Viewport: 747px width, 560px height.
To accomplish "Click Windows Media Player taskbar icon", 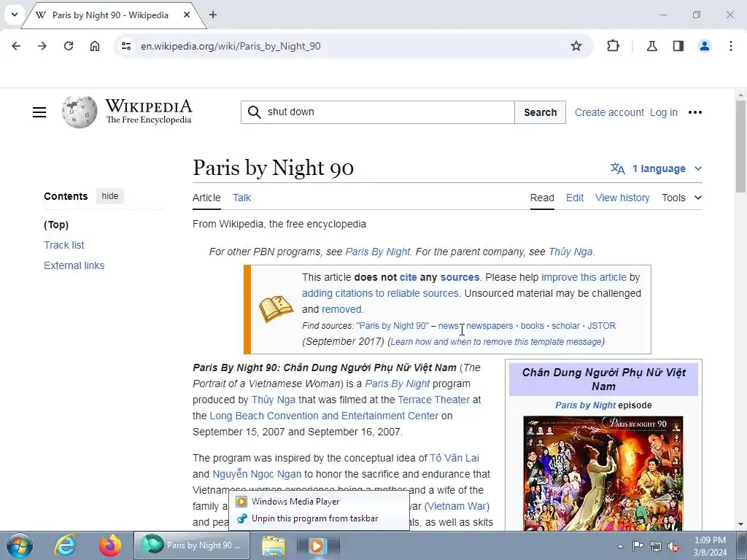I will (x=317, y=545).
